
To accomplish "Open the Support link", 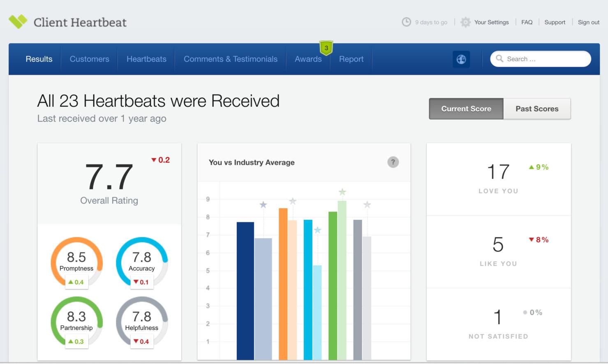I will point(555,22).
